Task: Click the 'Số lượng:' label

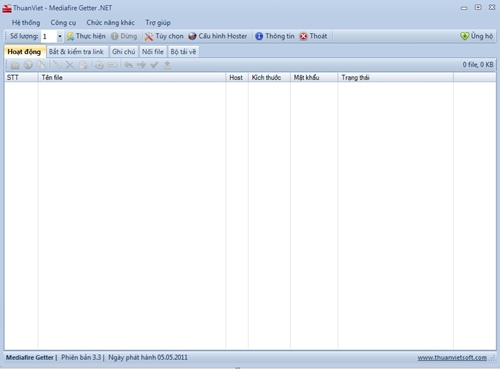Action: (x=24, y=36)
